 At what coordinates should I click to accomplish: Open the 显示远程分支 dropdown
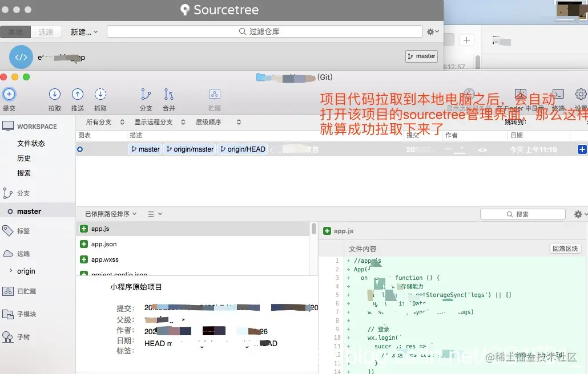point(160,122)
